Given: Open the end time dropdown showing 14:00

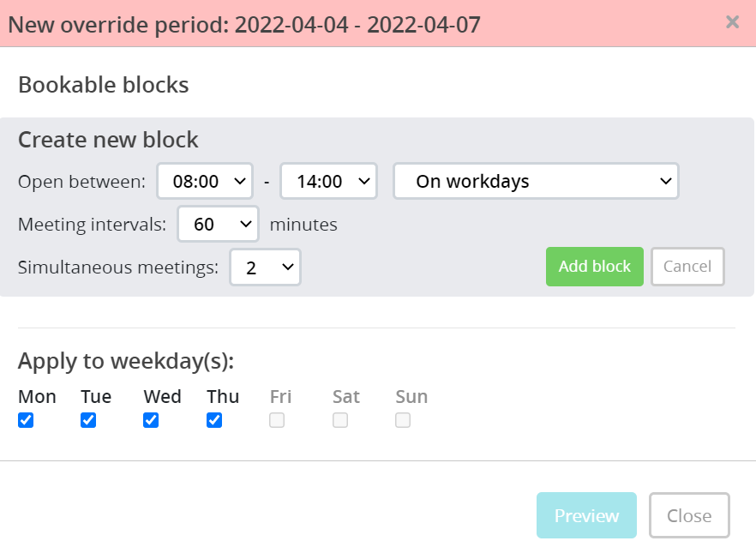Looking at the screenshot, I should [328, 181].
